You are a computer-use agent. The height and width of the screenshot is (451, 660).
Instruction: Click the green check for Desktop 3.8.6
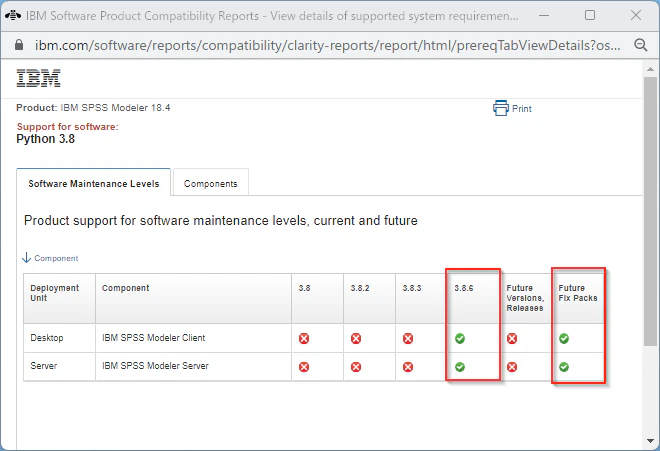coord(460,339)
